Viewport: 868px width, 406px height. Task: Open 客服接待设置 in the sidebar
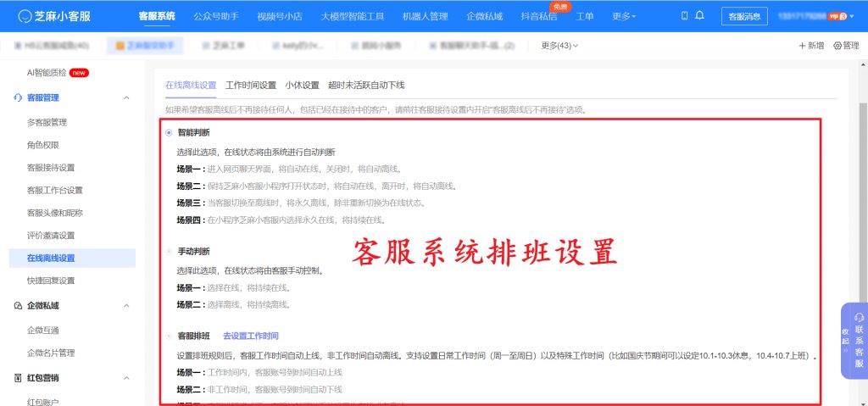(x=51, y=168)
